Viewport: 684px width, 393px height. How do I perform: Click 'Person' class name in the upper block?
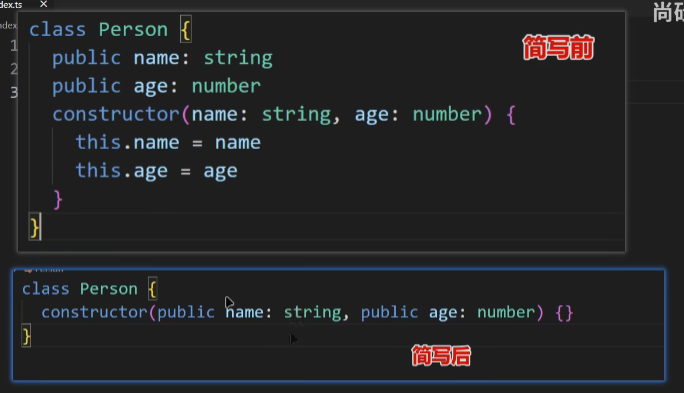[x=133, y=30]
